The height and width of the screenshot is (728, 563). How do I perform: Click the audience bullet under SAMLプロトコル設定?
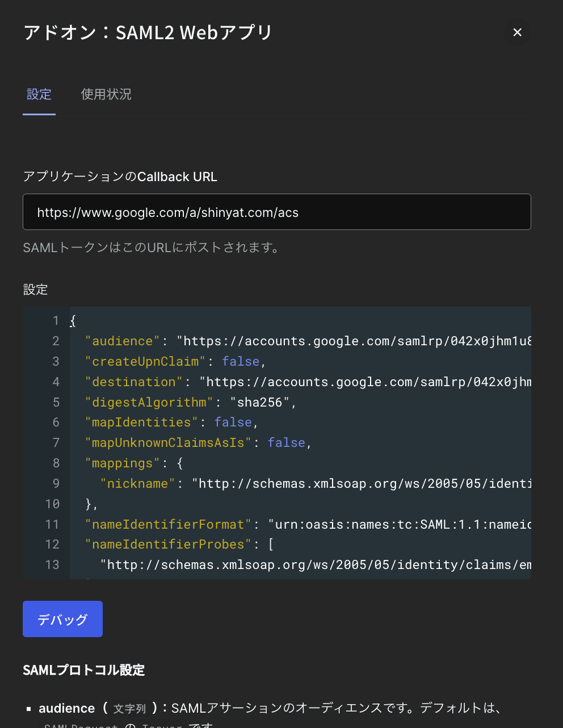click(x=29, y=708)
